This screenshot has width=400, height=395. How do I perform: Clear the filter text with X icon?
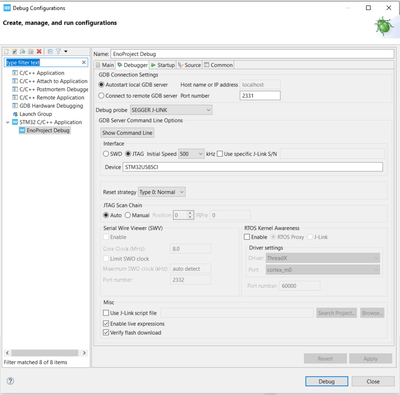coord(84,62)
